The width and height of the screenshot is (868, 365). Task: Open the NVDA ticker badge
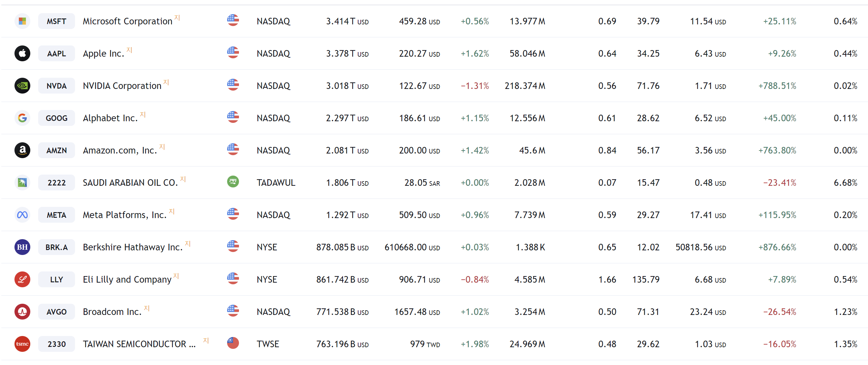[x=56, y=86]
